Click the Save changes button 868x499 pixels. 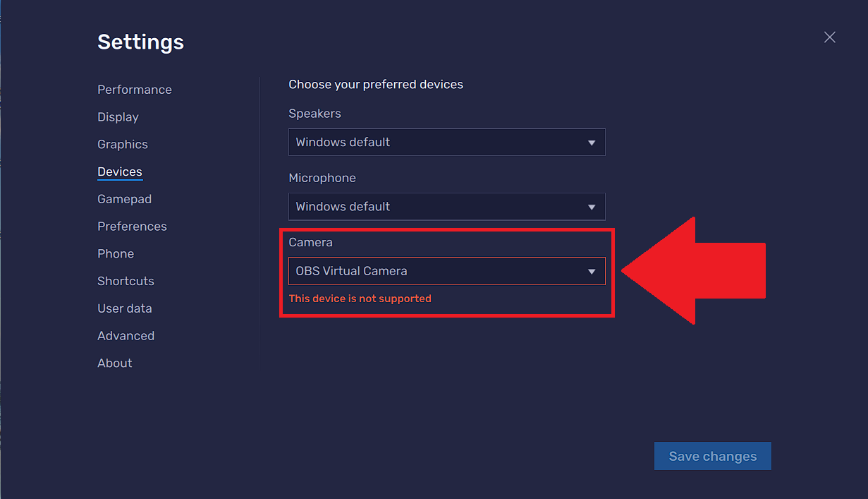[713, 456]
